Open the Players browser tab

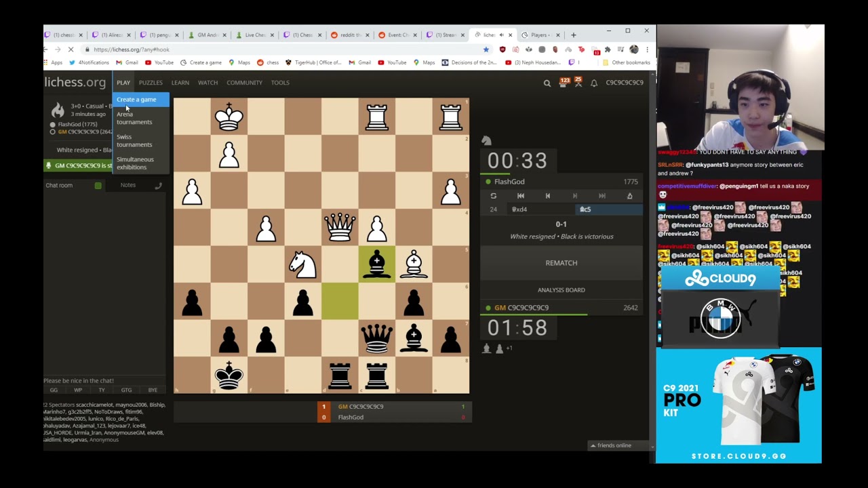point(540,35)
